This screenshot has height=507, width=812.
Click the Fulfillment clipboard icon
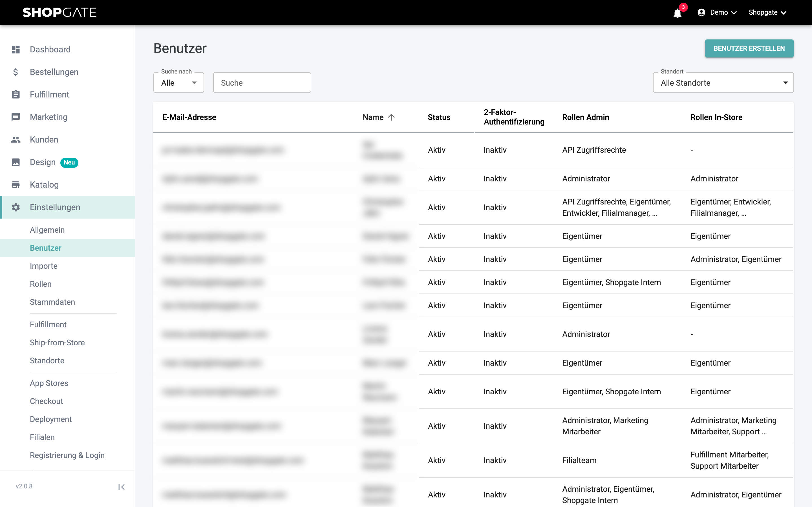point(16,95)
